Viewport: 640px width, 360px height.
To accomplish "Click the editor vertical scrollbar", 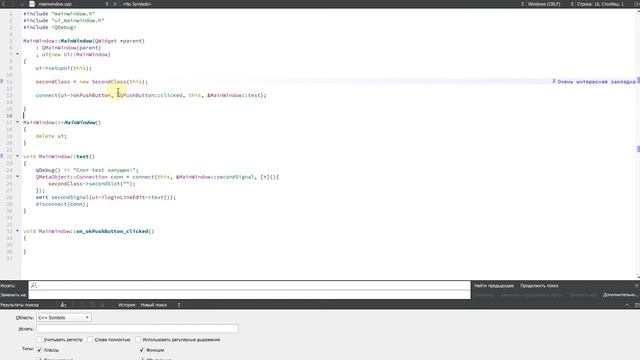I will [638, 143].
